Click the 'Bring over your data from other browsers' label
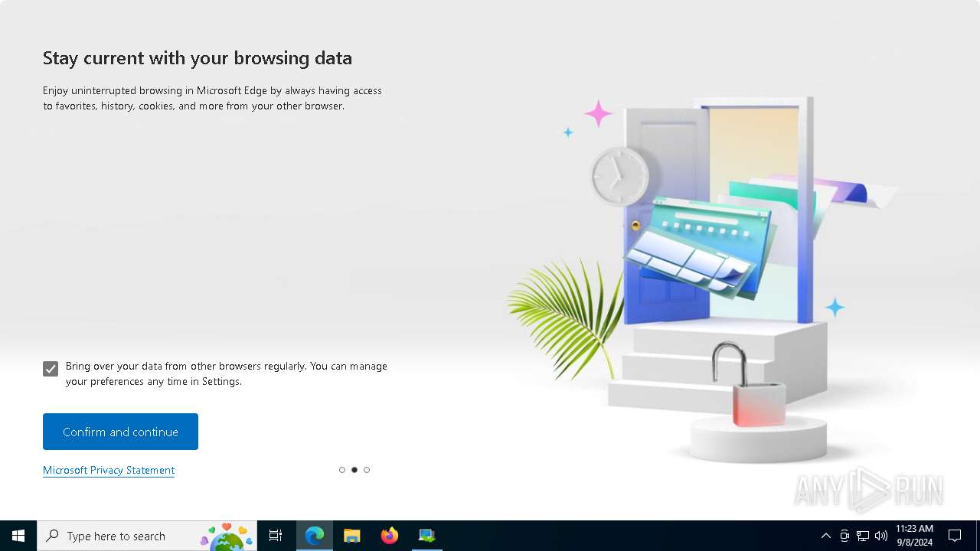Screen dimensions: 980x551 tap(227, 373)
